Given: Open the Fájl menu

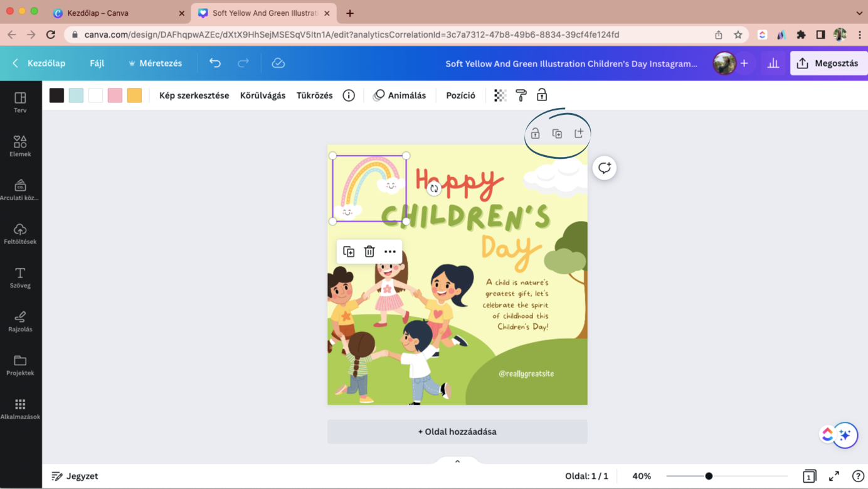Looking at the screenshot, I should (x=97, y=63).
